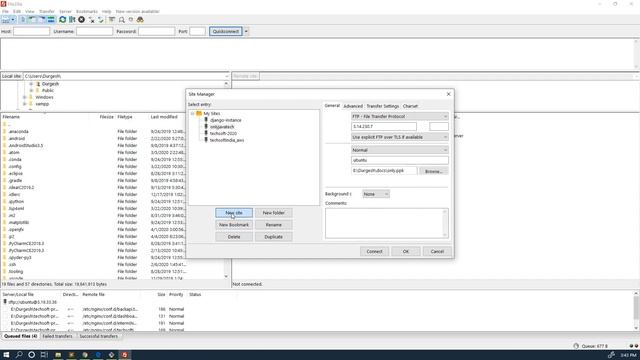The width and height of the screenshot is (640, 360).
Task: Click the Reconnect to last server icon
Action: (x=101, y=20)
